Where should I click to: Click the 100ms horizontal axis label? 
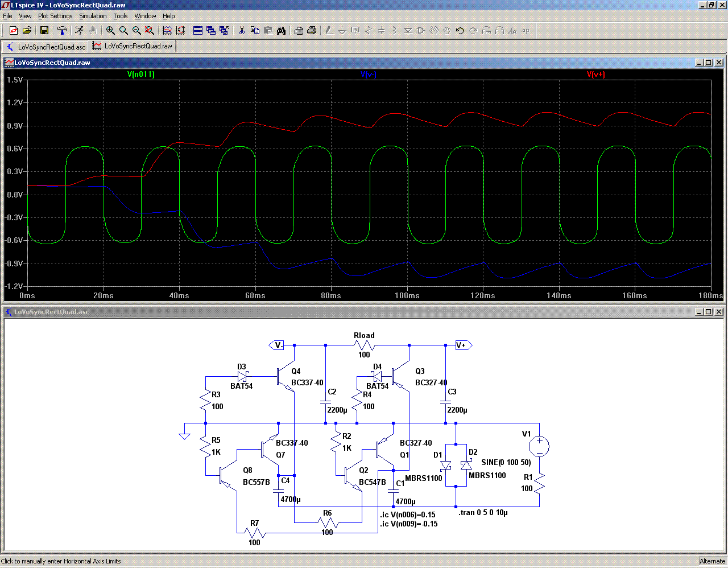click(x=407, y=295)
